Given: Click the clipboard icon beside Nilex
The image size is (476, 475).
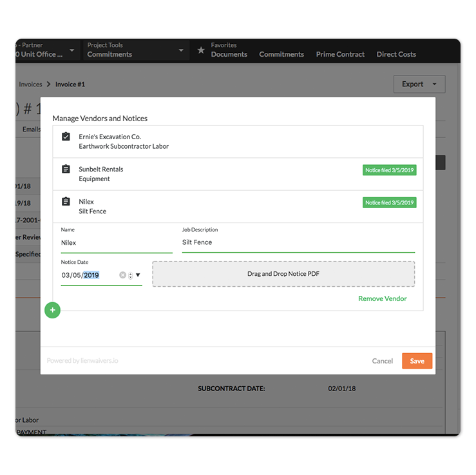Looking at the screenshot, I should click(66, 202).
